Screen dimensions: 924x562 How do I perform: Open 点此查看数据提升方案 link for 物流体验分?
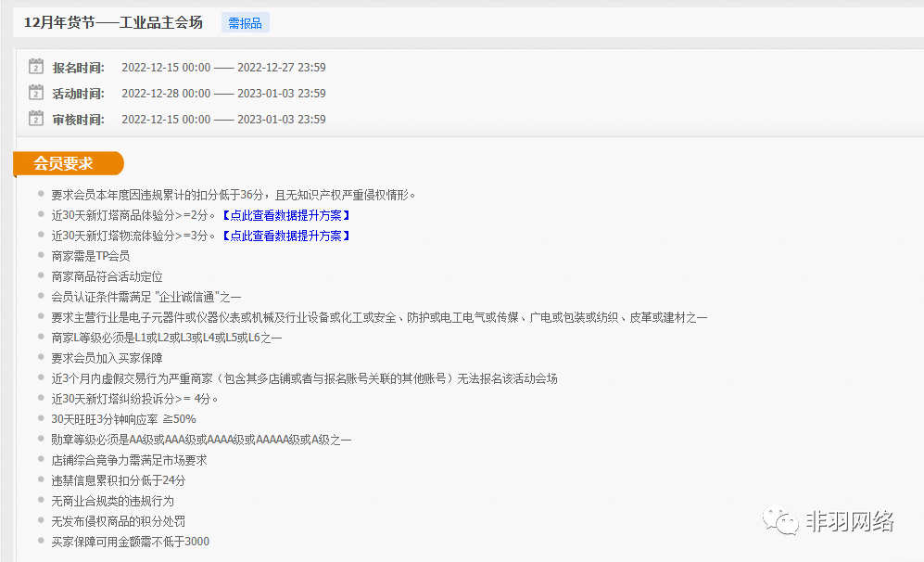285,236
